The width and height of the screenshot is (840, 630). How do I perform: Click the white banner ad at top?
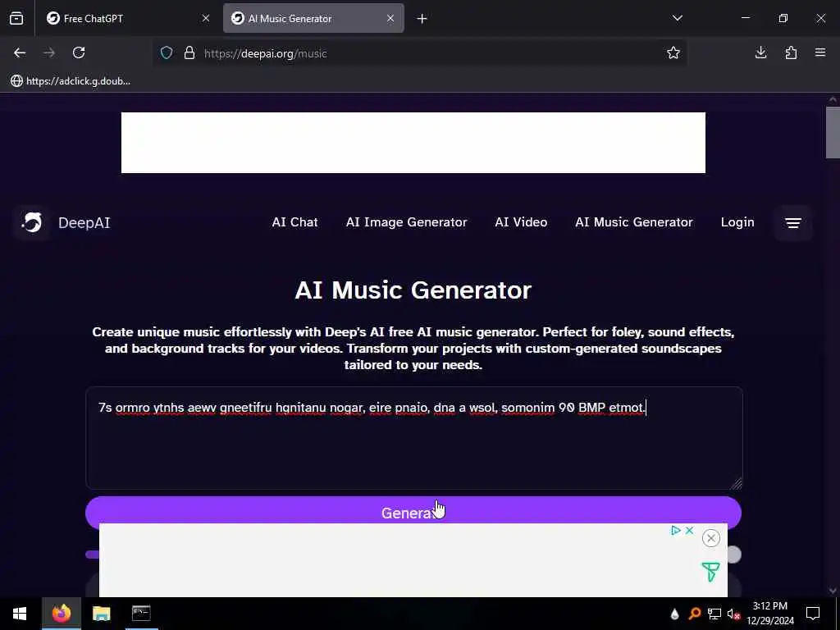click(413, 143)
